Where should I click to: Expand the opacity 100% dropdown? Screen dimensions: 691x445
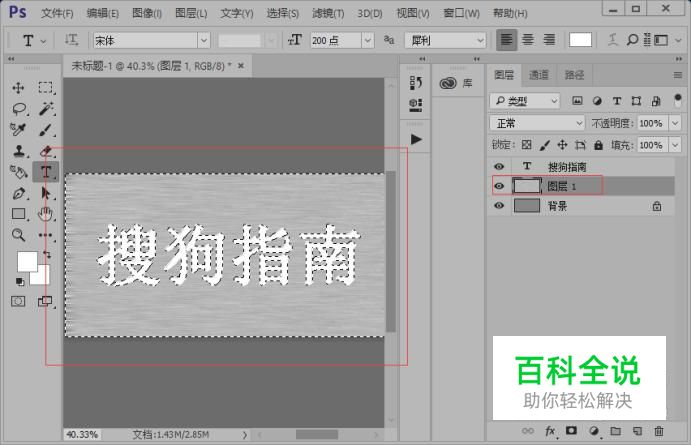click(x=675, y=123)
